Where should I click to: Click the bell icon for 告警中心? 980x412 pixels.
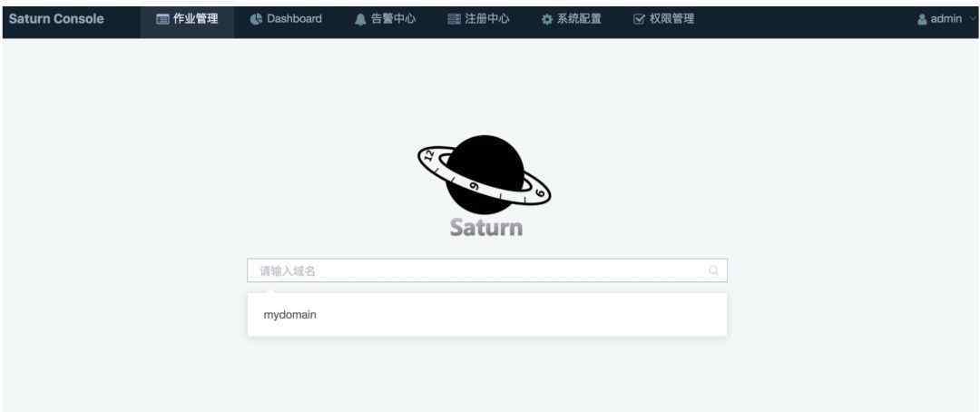[360, 19]
